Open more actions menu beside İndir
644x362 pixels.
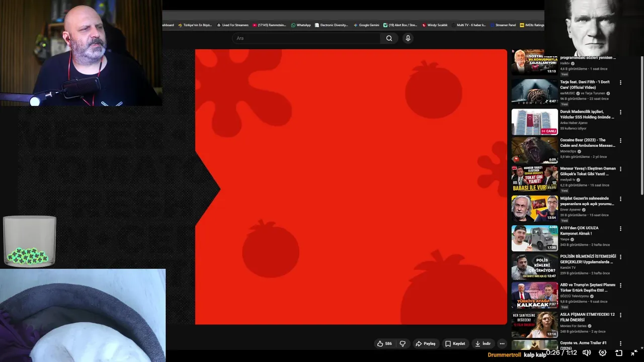(502, 344)
